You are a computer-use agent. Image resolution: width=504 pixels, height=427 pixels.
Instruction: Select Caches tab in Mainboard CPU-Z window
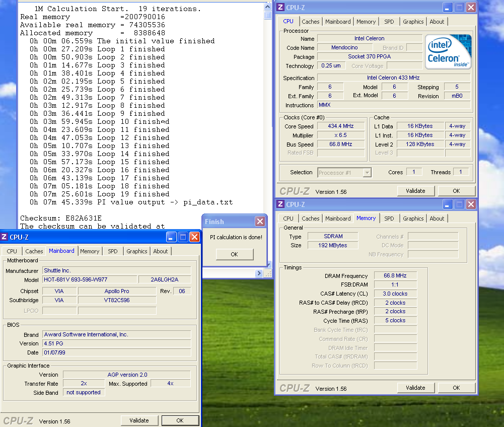(x=34, y=251)
